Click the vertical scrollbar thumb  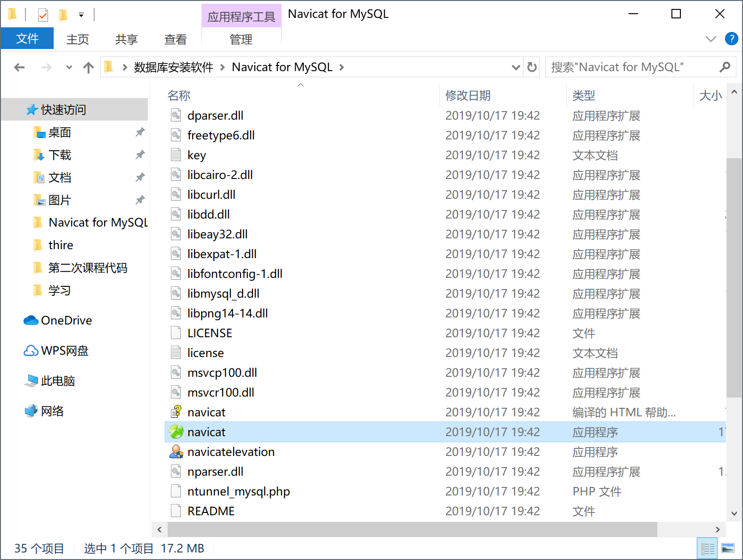pos(734,278)
